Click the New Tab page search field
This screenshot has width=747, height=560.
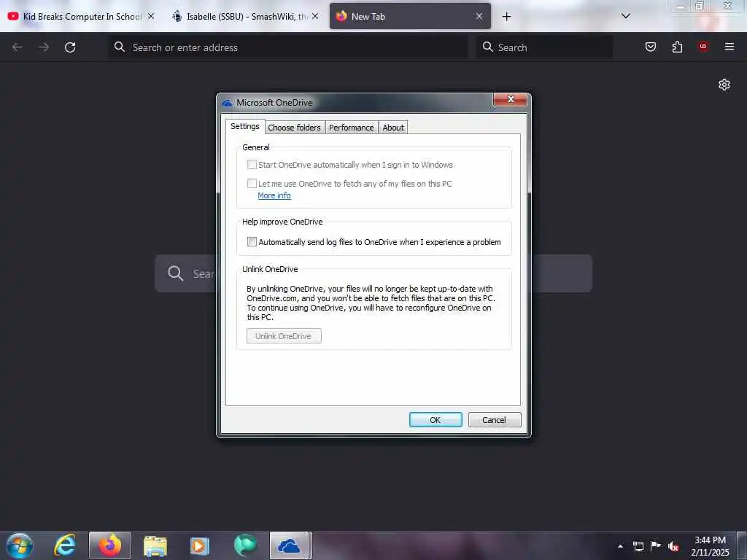[x=373, y=273]
